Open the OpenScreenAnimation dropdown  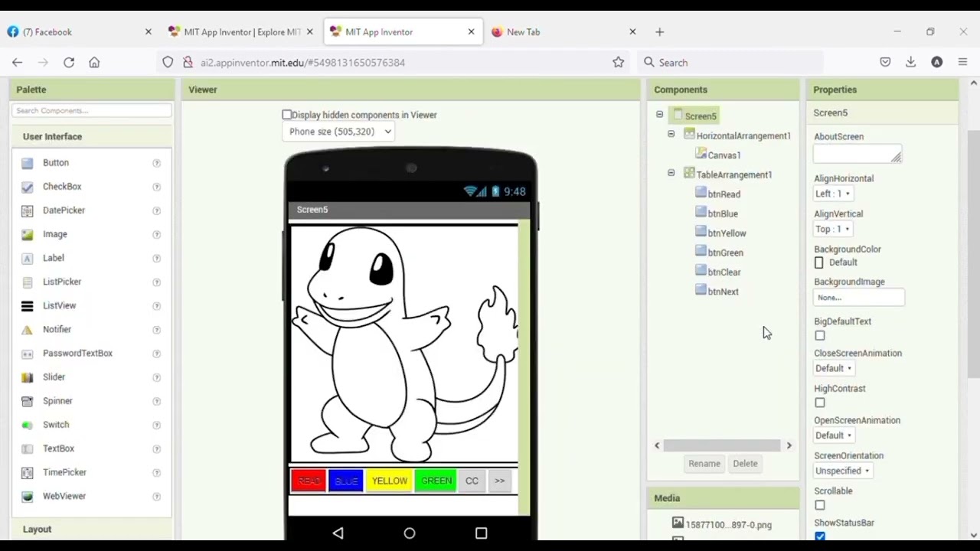click(x=833, y=435)
